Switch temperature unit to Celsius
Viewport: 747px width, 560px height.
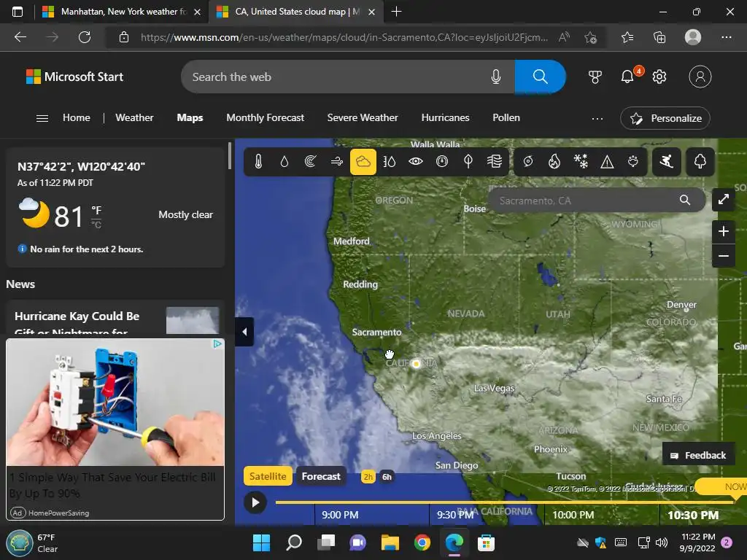tap(96, 225)
